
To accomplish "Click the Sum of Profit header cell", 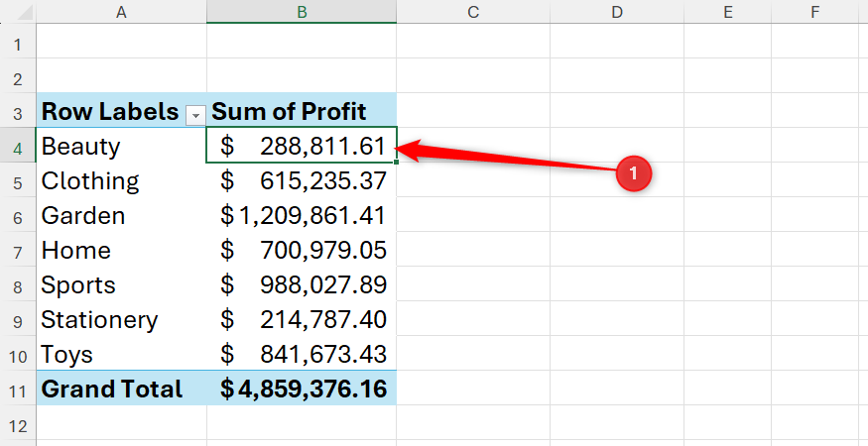I will click(302, 110).
